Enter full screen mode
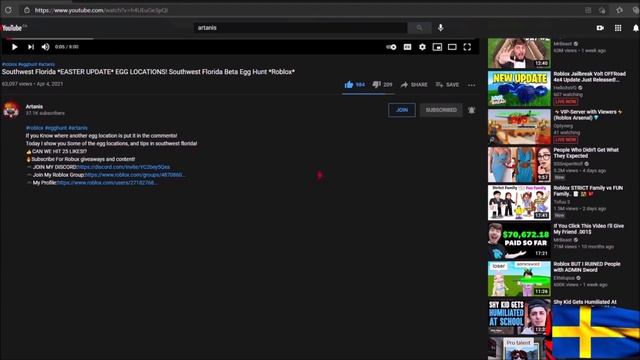The height and width of the screenshot is (360, 640). pos(467,47)
